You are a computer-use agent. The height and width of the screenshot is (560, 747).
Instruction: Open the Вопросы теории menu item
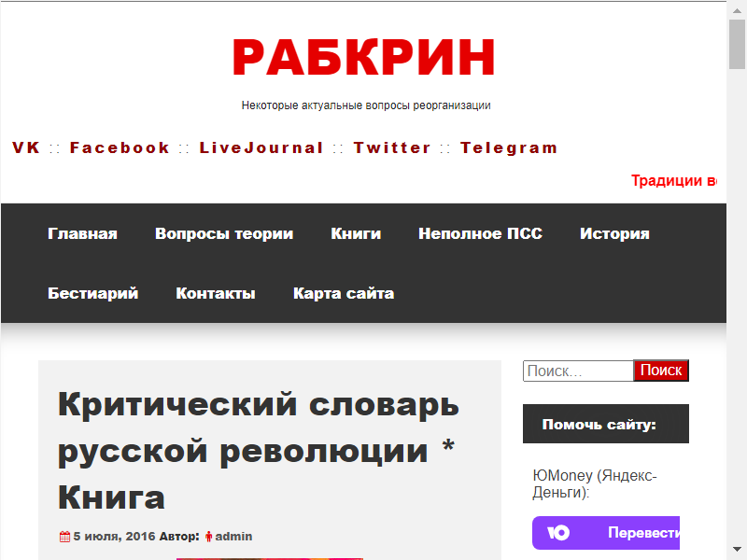pos(224,233)
